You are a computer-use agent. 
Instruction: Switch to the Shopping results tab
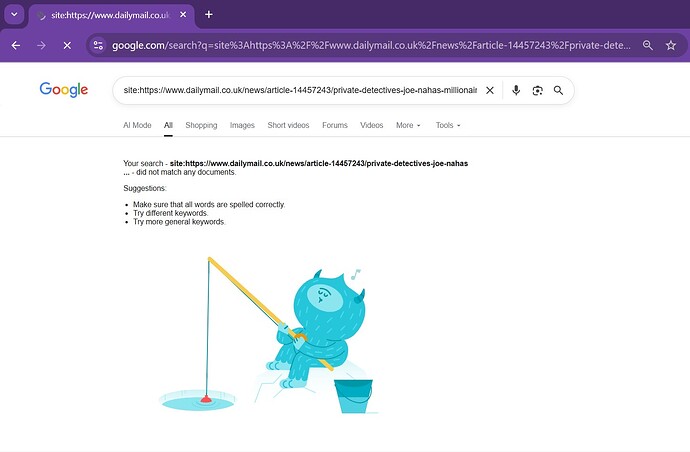(201, 125)
